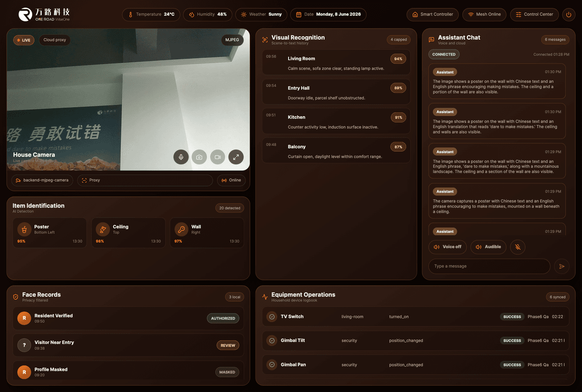
Task: Click SUCCESS badge in TV Switch row
Action: pos(512,317)
